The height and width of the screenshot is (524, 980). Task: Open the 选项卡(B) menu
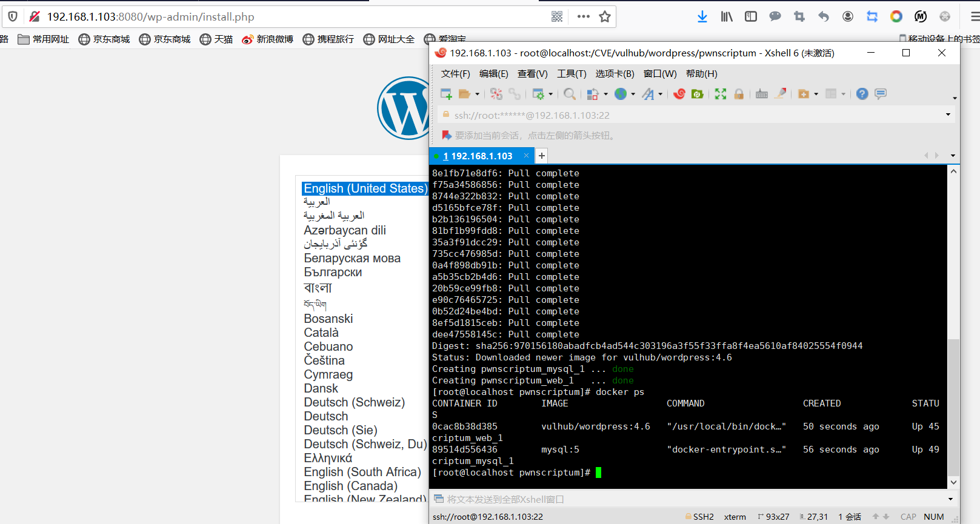click(x=615, y=73)
